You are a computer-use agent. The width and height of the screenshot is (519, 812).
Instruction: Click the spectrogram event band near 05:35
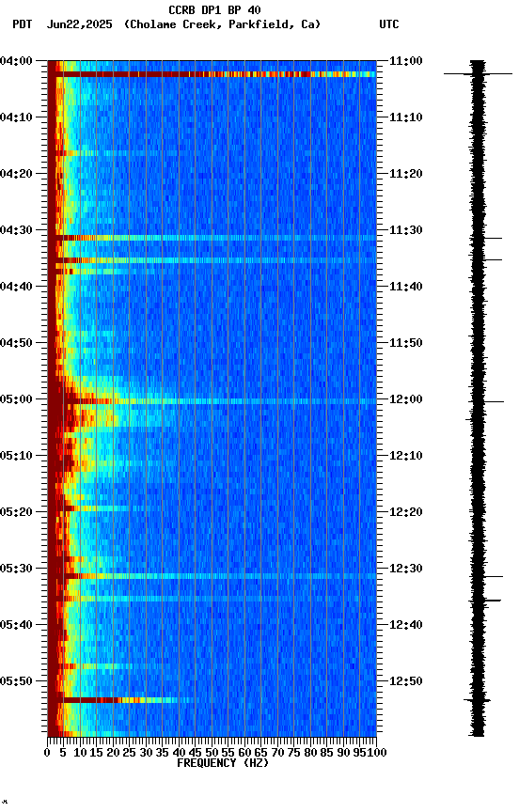pyautogui.click(x=212, y=600)
